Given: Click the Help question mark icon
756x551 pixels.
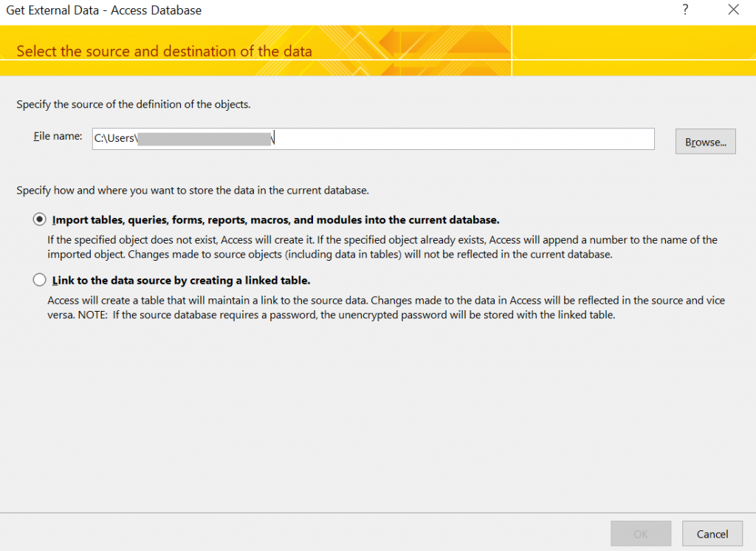Looking at the screenshot, I should pos(685,10).
